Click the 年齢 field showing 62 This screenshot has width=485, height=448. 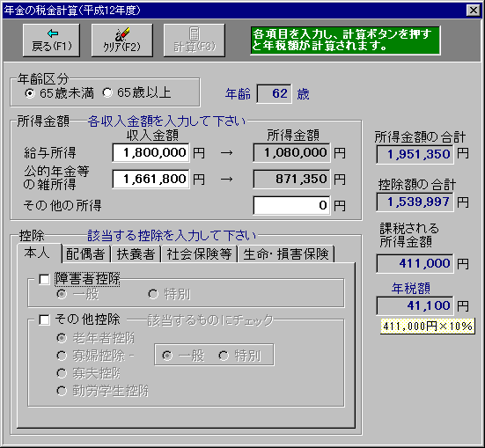(x=274, y=93)
